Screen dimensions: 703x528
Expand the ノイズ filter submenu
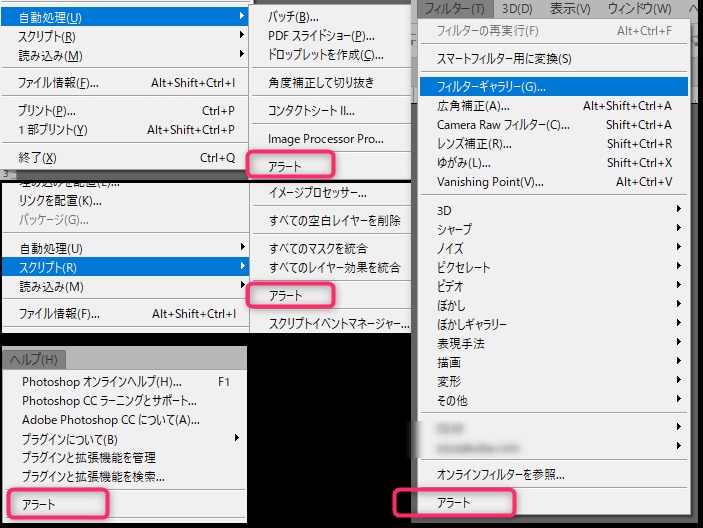click(450, 248)
